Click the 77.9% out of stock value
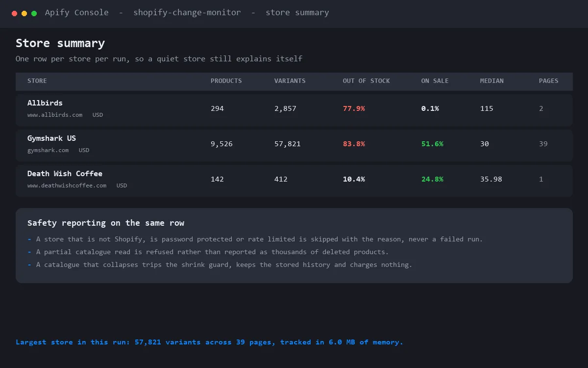 coord(354,108)
